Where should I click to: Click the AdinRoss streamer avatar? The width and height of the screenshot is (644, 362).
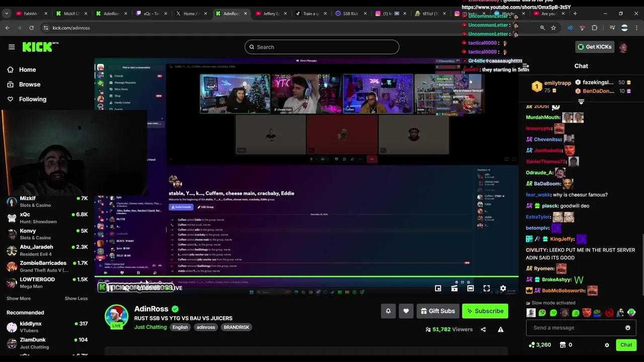(x=116, y=316)
